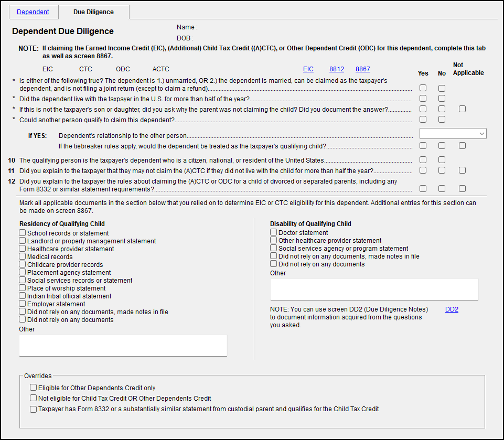Image resolution: width=504 pixels, height=440 pixels.
Task: Check Yes for unmarried dependent question
Action: (x=423, y=88)
